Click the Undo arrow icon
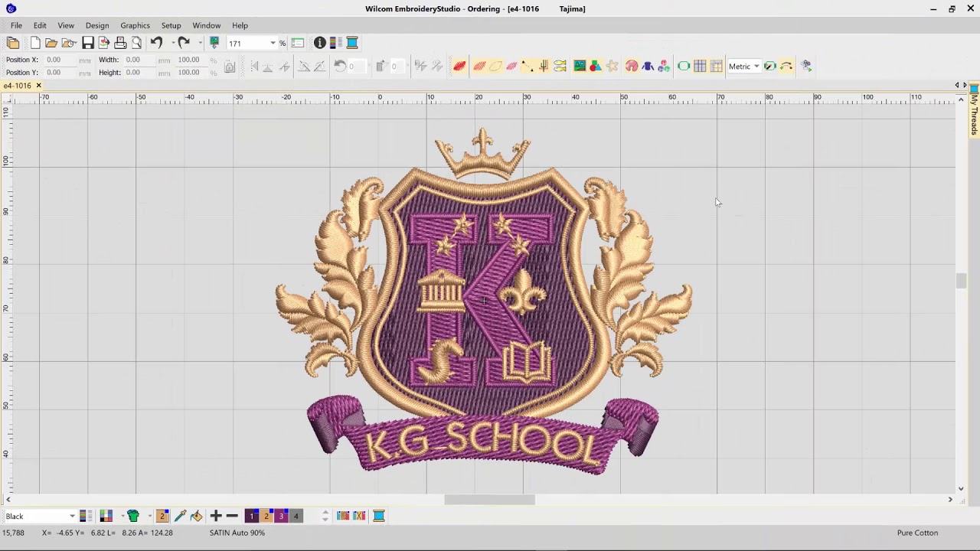 click(156, 43)
